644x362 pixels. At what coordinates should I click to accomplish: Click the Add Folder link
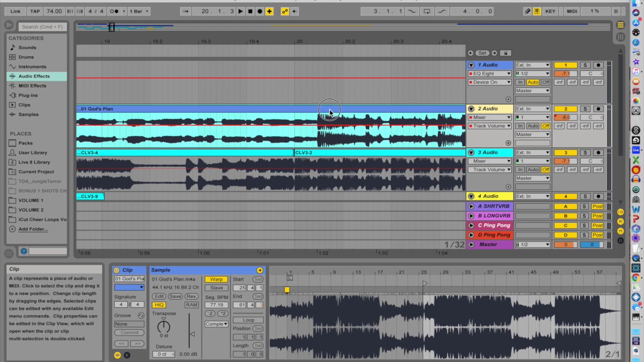[33, 229]
